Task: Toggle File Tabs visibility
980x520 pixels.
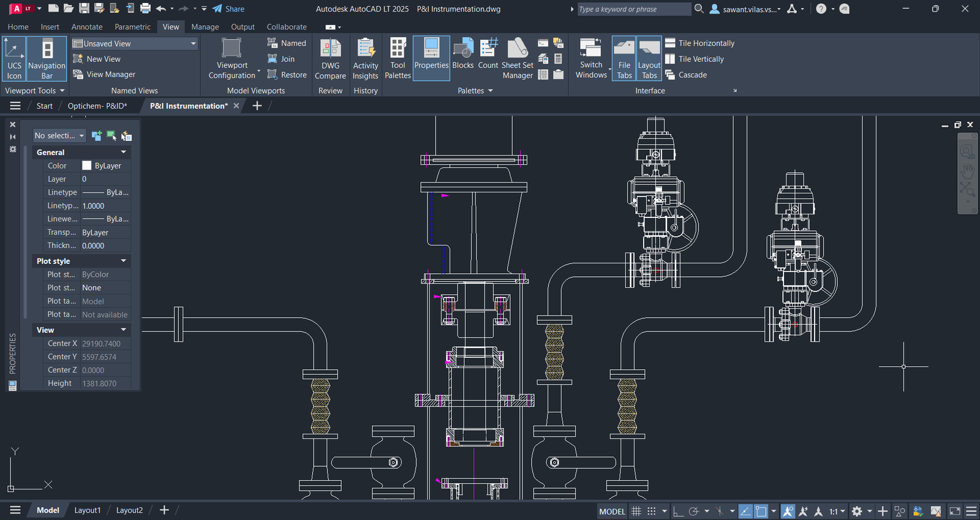Action: (x=624, y=59)
